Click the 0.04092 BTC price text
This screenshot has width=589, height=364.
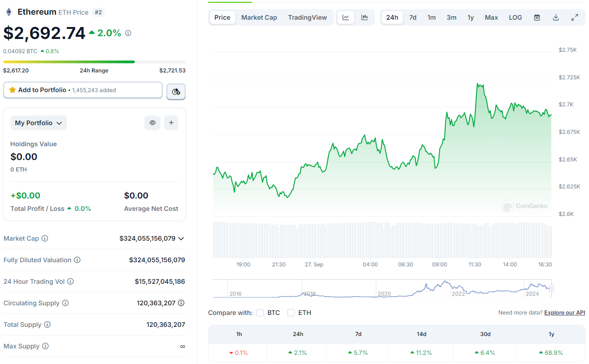[20, 51]
